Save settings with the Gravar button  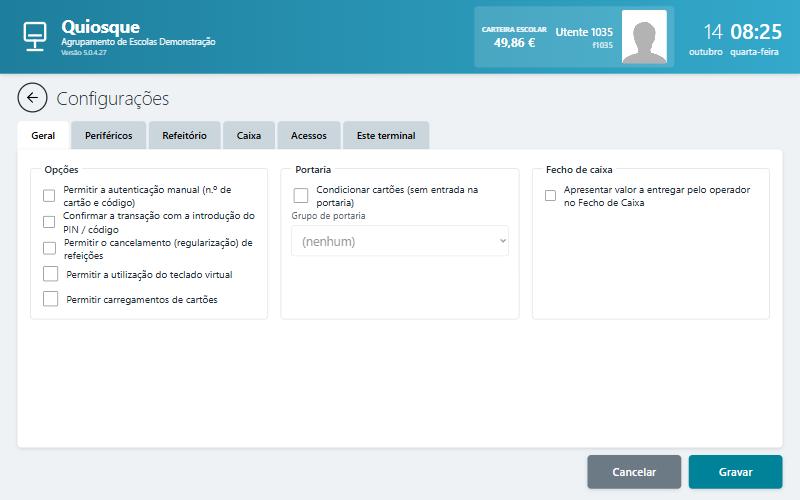pyautogui.click(x=735, y=472)
